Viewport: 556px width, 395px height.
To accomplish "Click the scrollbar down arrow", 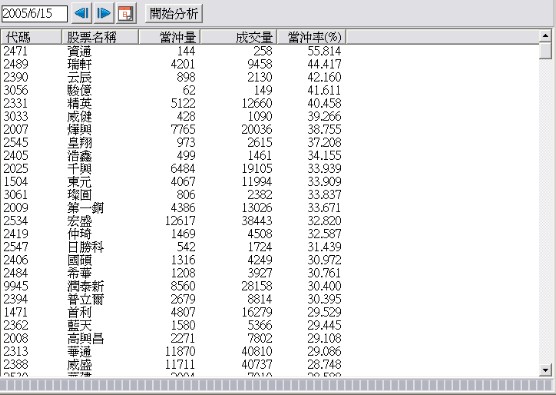I will [x=545, y=371].
